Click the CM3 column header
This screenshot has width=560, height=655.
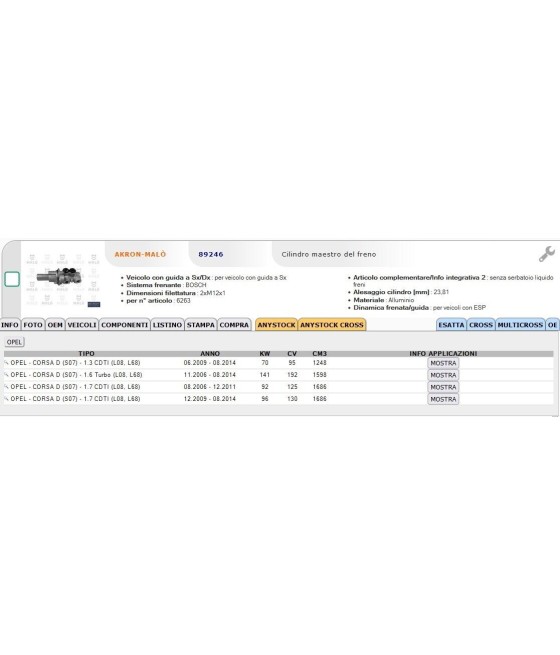(x=319, y=353)
